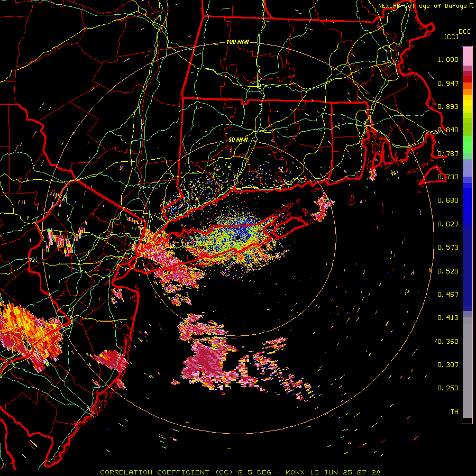Screen dimensions: 476x476
Task: Click the "50 NMI" range ring label
Action: pos(238,140)
